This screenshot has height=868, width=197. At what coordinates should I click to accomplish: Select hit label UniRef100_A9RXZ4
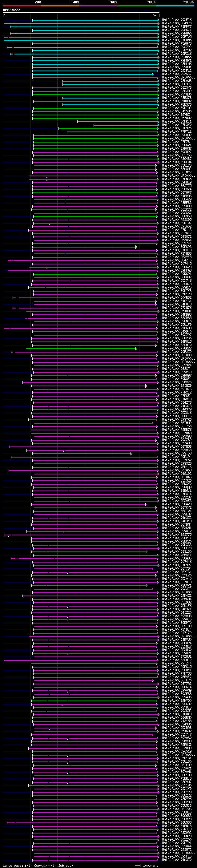point(176,189)
